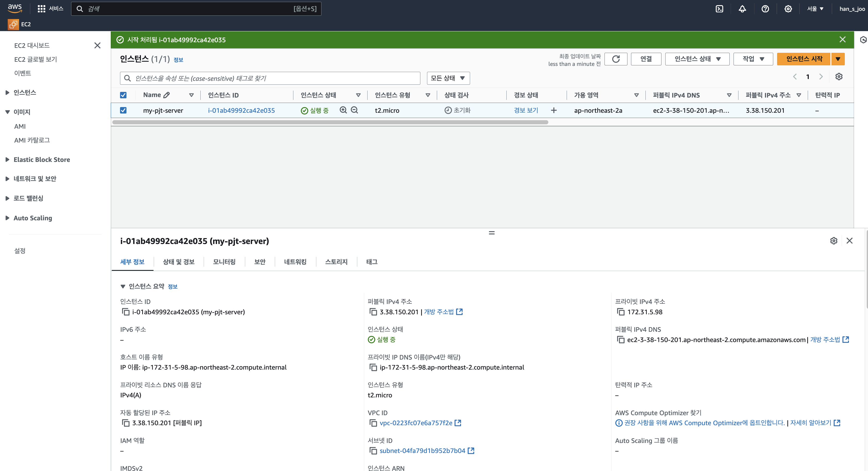This screenshot has width=868, height=471.
Task: Open the launch instance split-button arrow
Action: [x=838, y=59]
